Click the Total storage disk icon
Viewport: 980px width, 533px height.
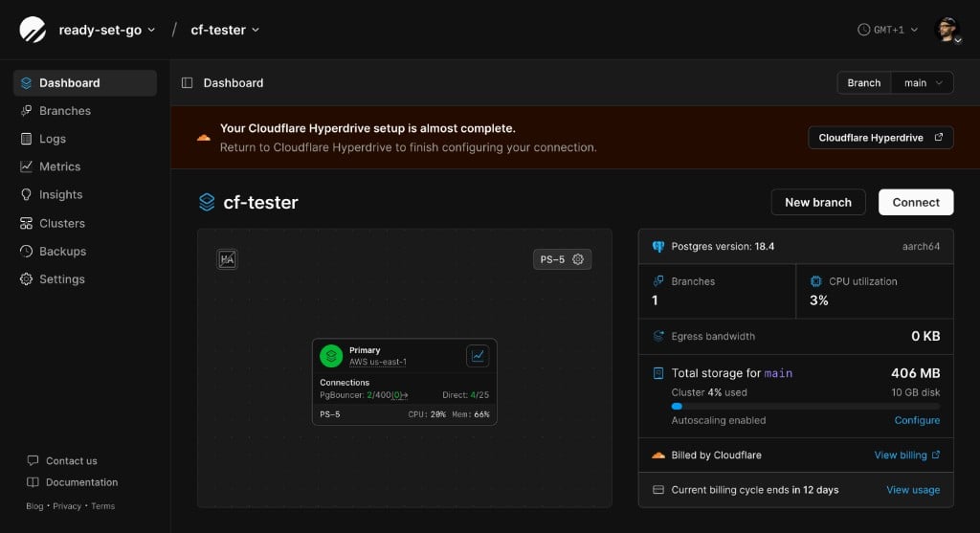pos(658,373)
